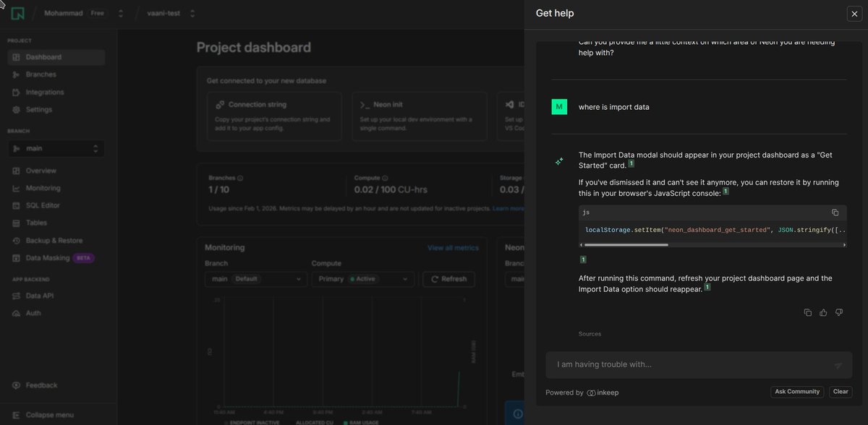The height and width of the screenshot is (425, 868).
Task: Click the Integrations icon in sidebar
Action: (17, 92)
